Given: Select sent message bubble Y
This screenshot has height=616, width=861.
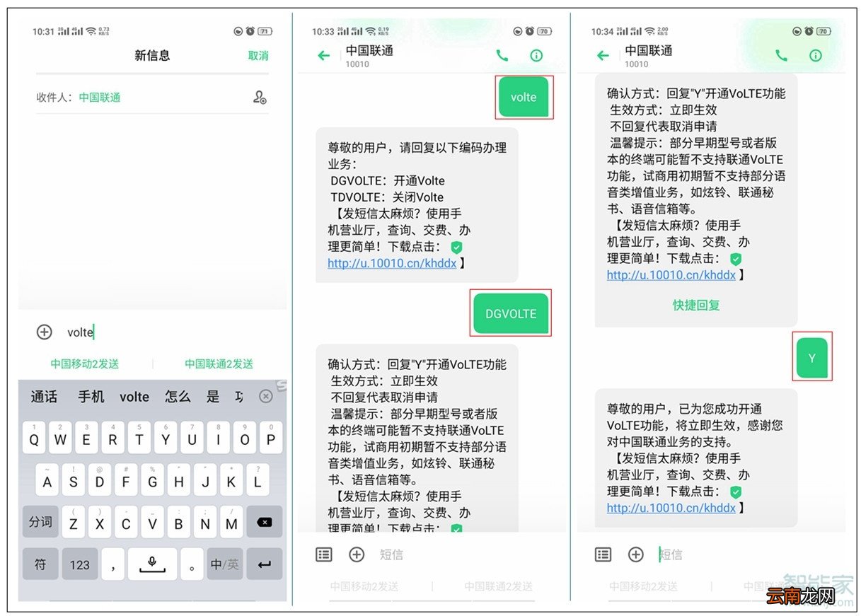Looking at the screenshot, I should [811, 358].
